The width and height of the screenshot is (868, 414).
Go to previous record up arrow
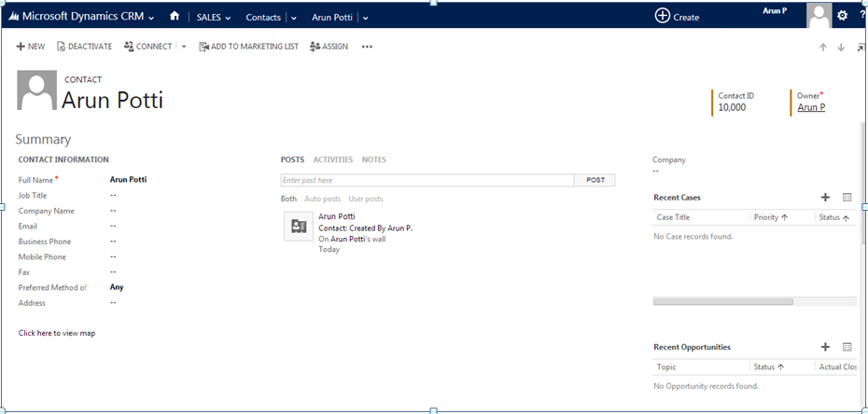[823, 48]
